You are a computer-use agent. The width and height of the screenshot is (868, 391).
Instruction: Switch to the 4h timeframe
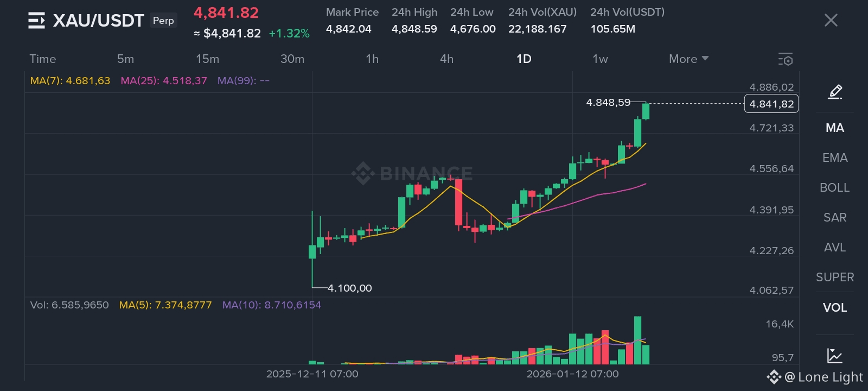pyautogui.click(x=446, y=59)
